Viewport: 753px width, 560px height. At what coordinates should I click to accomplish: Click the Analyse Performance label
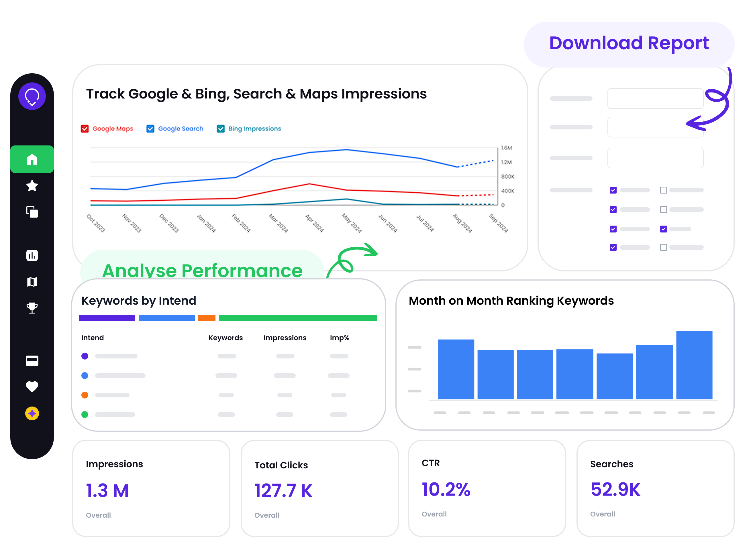tap(202, 270)
